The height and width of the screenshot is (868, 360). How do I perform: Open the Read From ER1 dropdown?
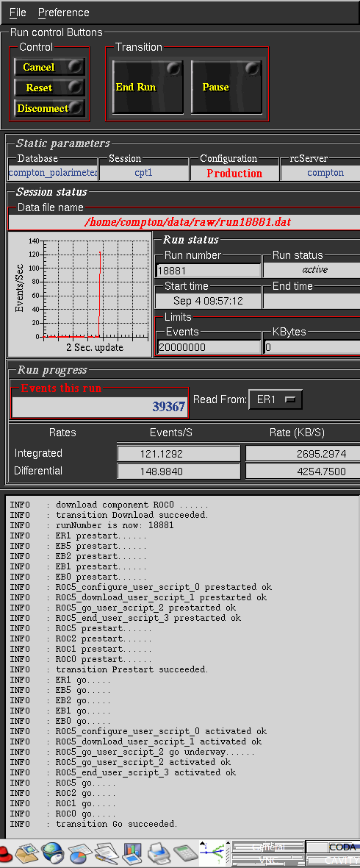click(276, 399)
